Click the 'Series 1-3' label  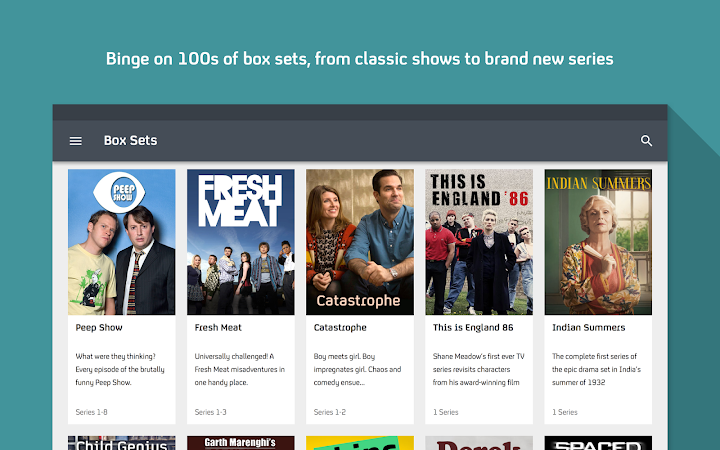coord(210,412)
